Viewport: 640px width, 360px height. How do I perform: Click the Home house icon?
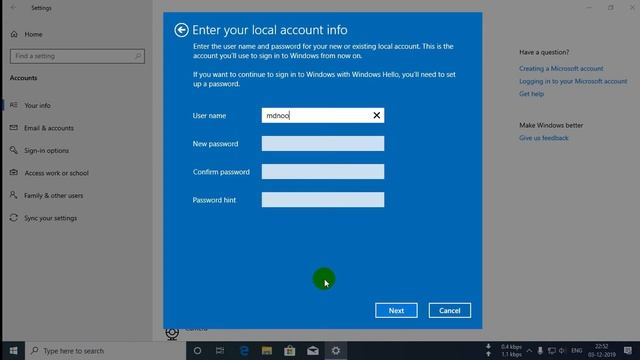14,34
